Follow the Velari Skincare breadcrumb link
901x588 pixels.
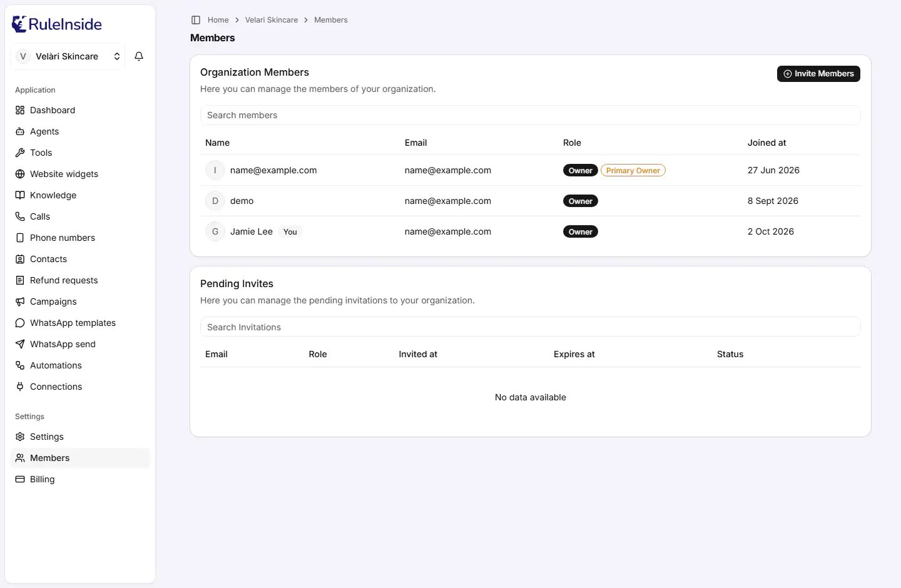272,20
